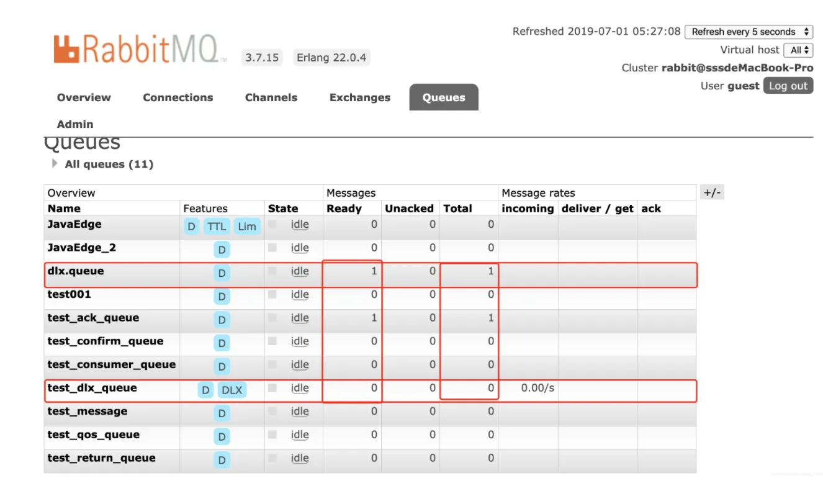Open the Exchanges tab
823x504 pixels.
click(x=360, y=97)
